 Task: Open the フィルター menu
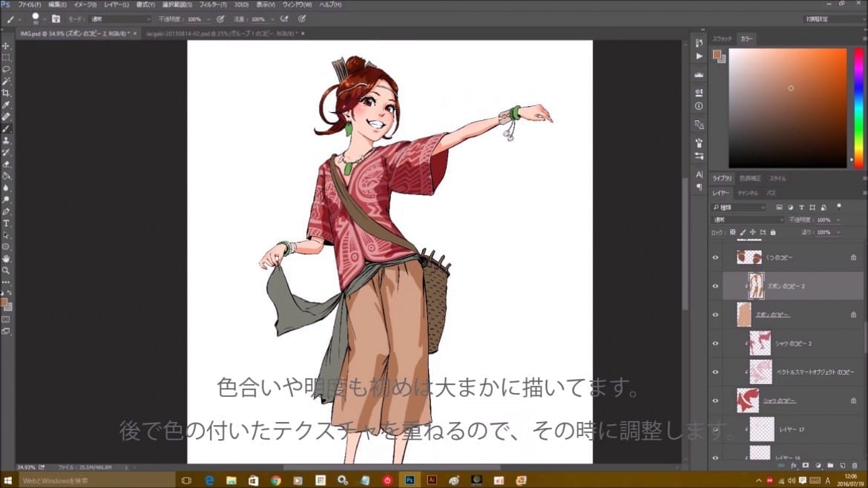(x=212, y=4)
